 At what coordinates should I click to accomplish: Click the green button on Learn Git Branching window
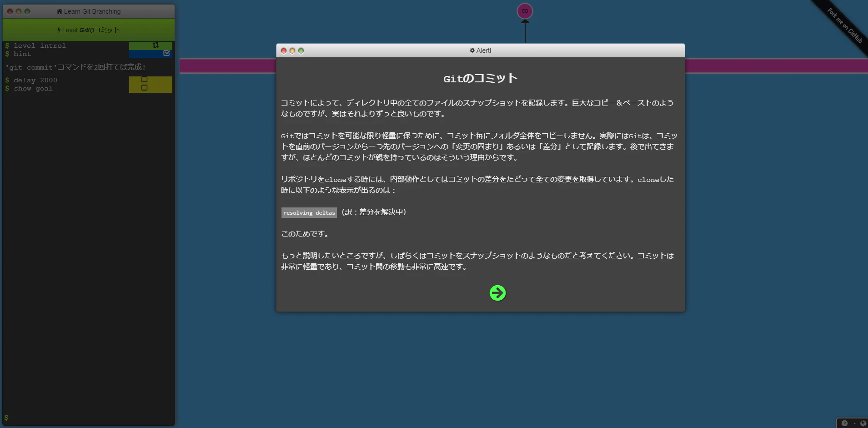[27, 11]
